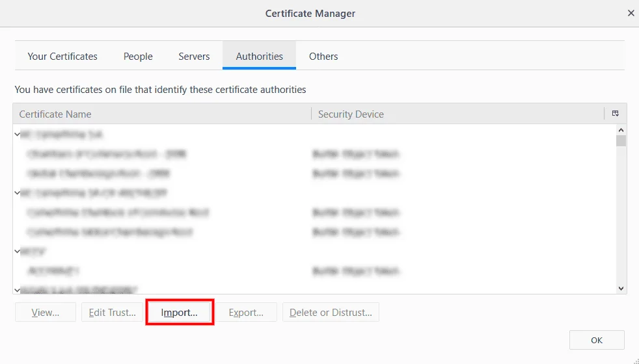
Task: Choose Delete or Distrust...
Action: [331, 312]
